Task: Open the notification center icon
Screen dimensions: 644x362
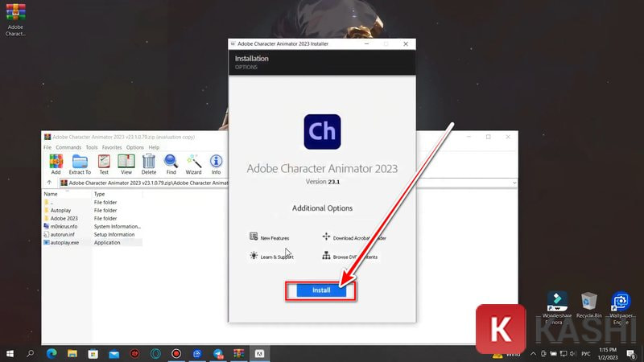Action: [631, 353]
